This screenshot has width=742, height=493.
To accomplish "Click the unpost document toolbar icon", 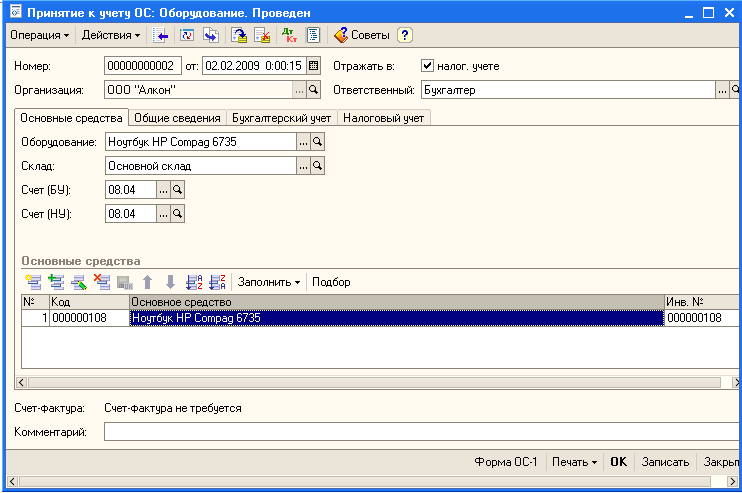I will pyautogui.click(x=262, y=35).
